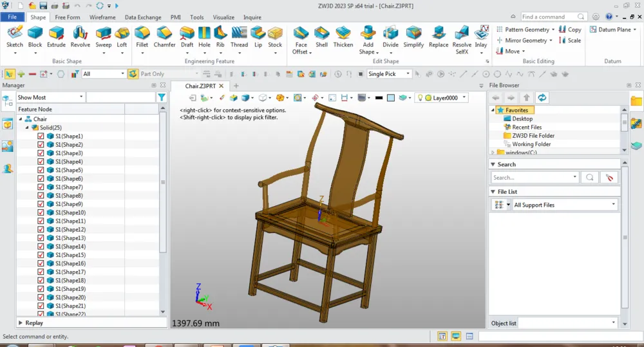Image resolution: width=644 pixels, height=347 pixels.
Task: Expand the Single Pick dropdown
Action: point(407,74)
